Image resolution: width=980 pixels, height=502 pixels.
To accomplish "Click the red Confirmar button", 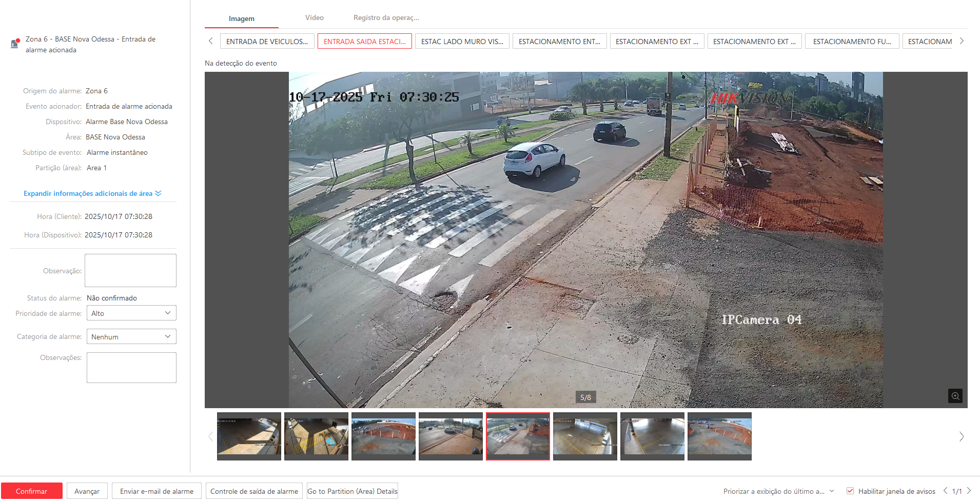I will tap(32, 491).
